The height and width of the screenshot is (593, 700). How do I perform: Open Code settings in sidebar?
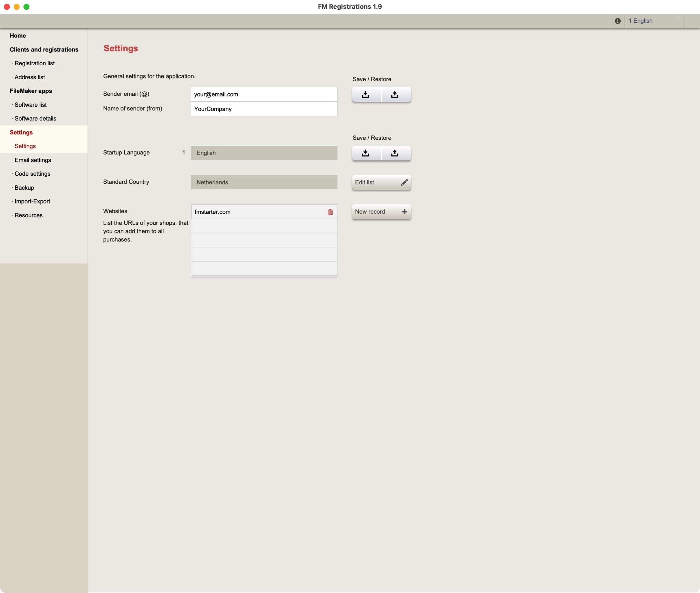[x=32, y=174]
